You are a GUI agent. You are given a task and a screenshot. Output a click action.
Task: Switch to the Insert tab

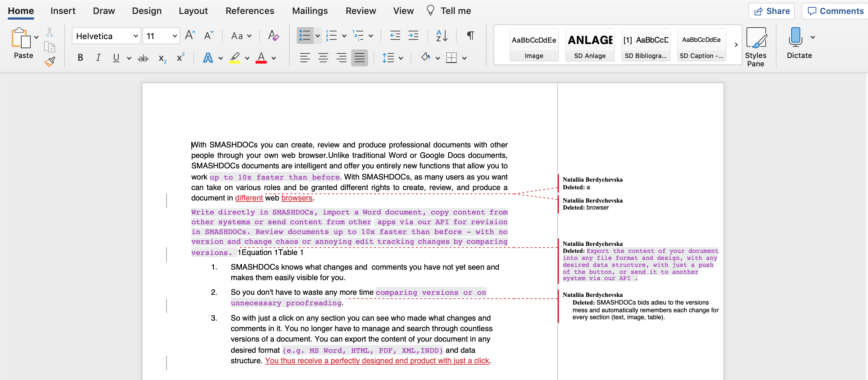pyautogui.click(x=63, y=11)
